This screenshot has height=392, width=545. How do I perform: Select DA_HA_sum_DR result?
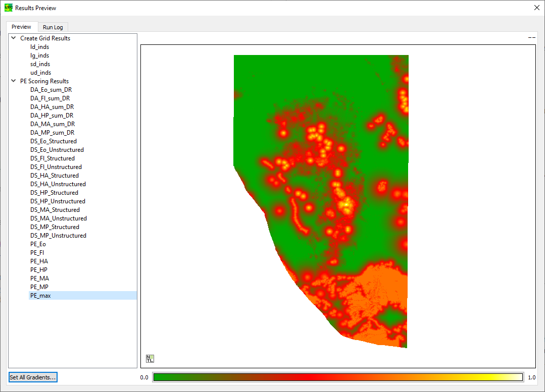point(52,107)
